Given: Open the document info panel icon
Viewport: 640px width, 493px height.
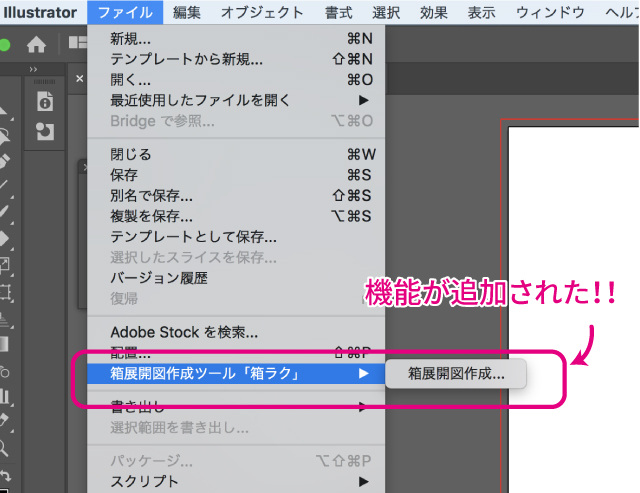Looking at the screenshot, I should pyautogui.click(x=45, y=102).
